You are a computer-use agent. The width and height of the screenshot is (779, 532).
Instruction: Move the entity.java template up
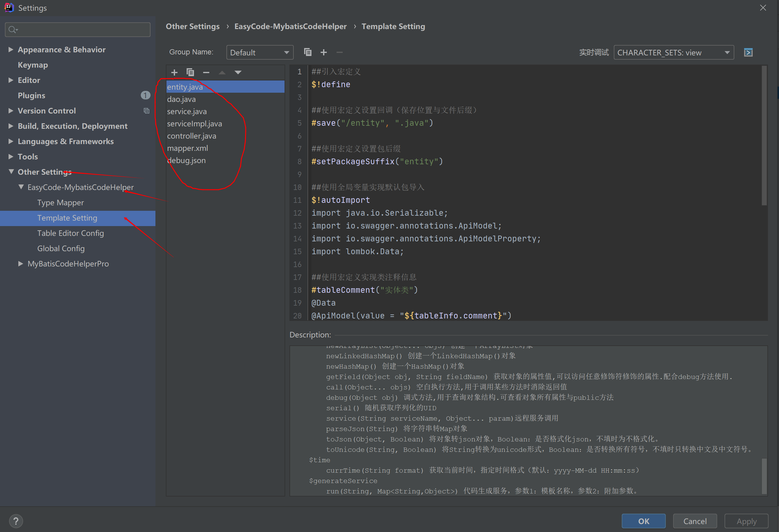point(222,72)
